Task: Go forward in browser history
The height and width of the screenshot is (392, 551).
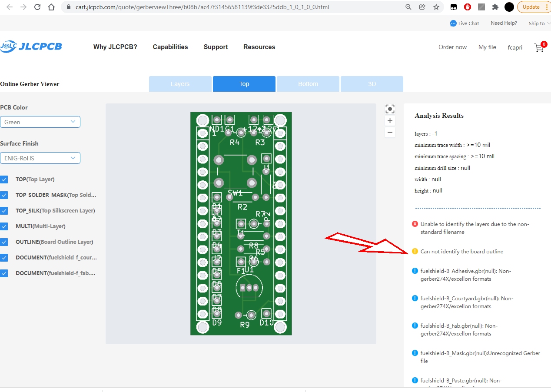Action: tap(23, 7)
